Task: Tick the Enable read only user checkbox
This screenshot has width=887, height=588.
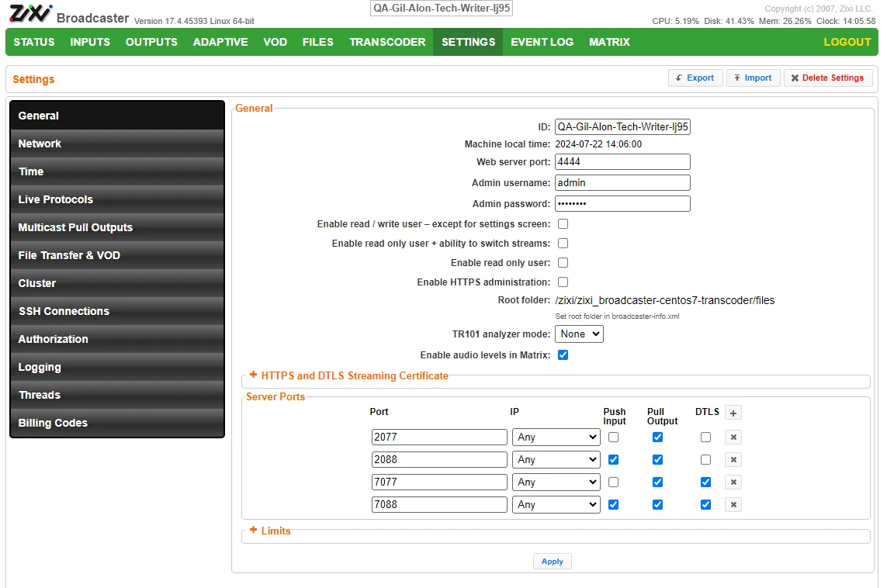Action: pos(563,262)
